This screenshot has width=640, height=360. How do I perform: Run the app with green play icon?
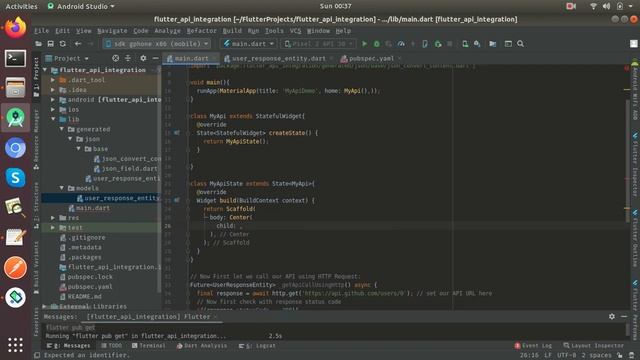pyautogui.click(x=364, y=44)
